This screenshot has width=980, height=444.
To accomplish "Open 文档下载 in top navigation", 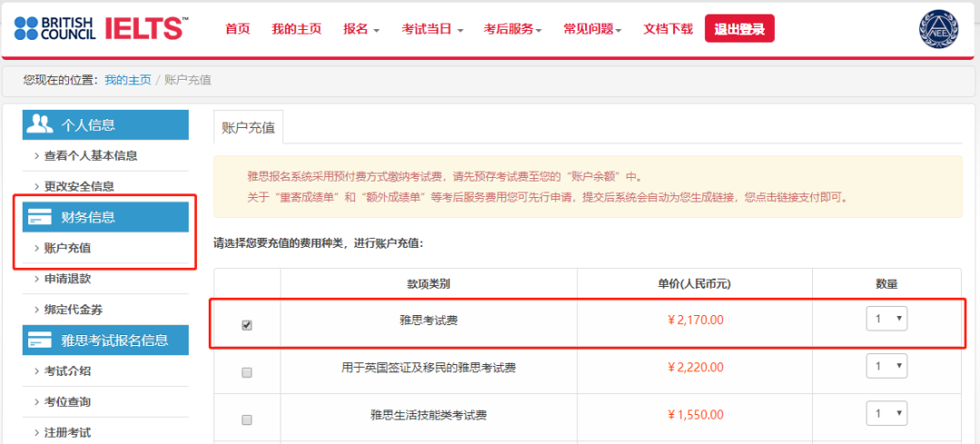I will [x=668, y=29].
